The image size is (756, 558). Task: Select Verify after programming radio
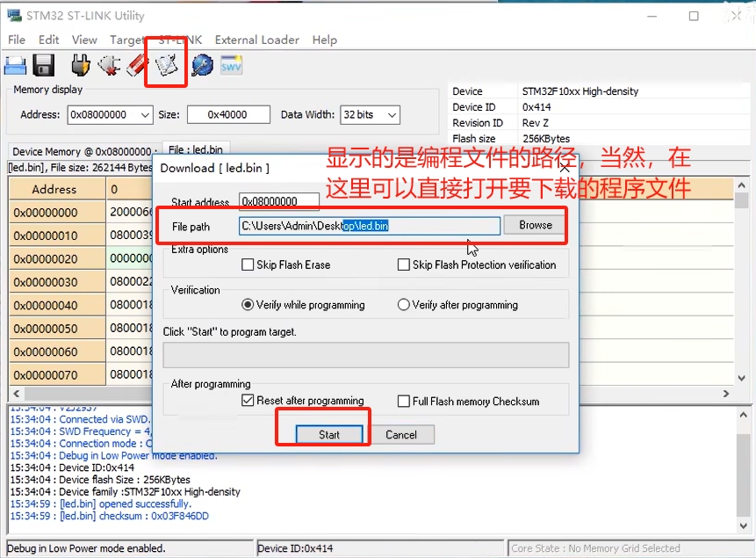(404, 305)
